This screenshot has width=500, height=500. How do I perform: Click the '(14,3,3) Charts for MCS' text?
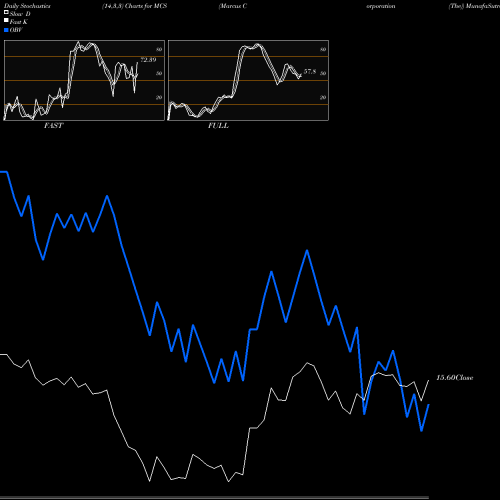coord(135,6)
